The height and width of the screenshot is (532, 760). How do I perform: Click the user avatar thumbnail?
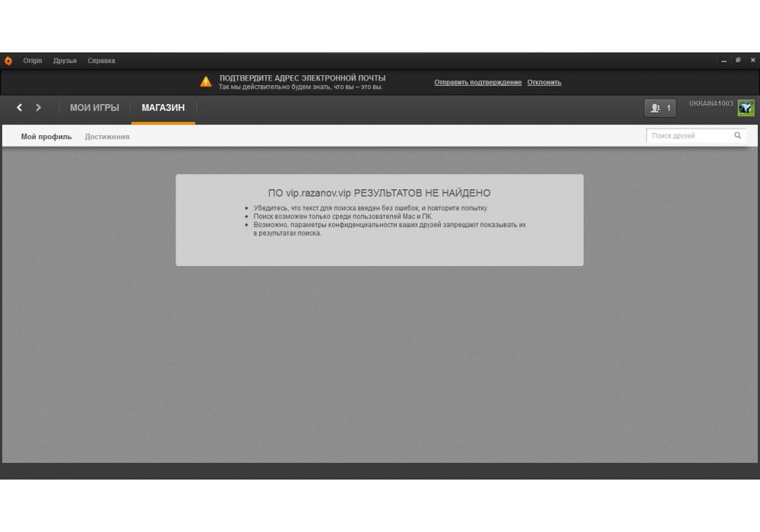[x=746, y=108]
